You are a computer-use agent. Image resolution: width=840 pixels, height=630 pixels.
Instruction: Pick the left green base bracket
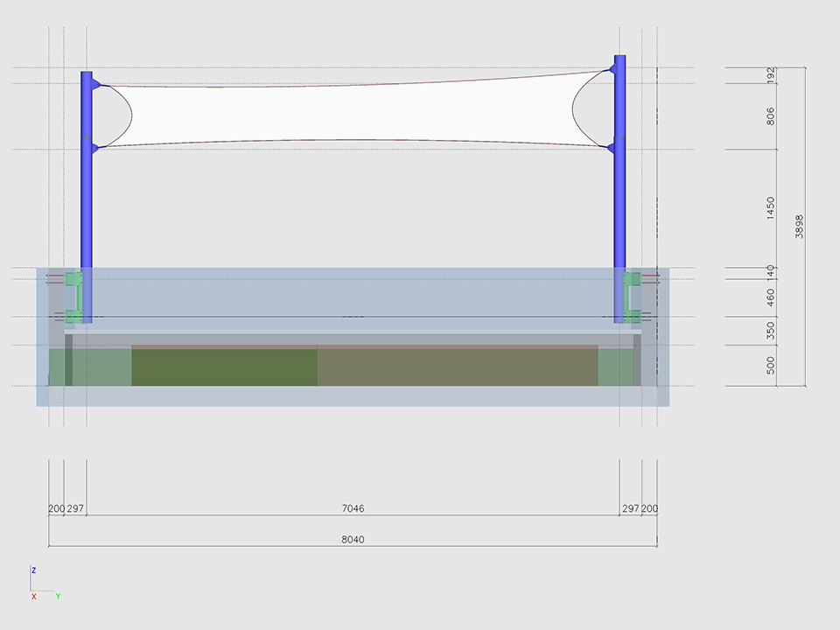[74, 295]
